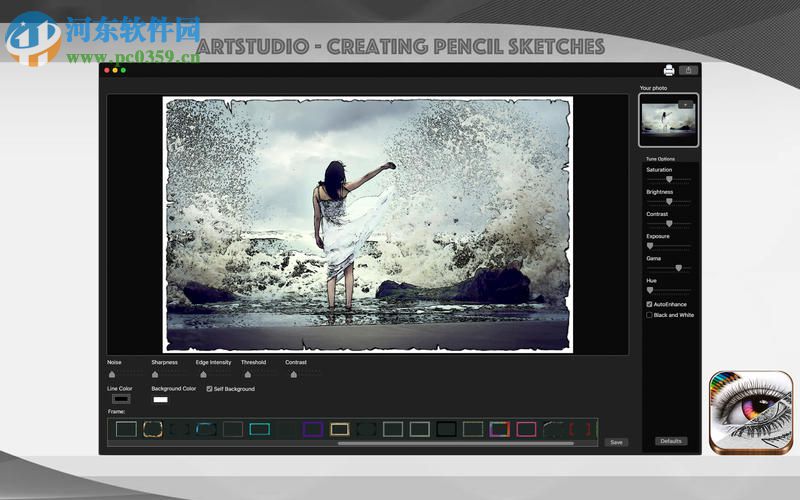Open the Line Color swatch
The height and width of the screenshot is (500, 800).
[121, 399]
